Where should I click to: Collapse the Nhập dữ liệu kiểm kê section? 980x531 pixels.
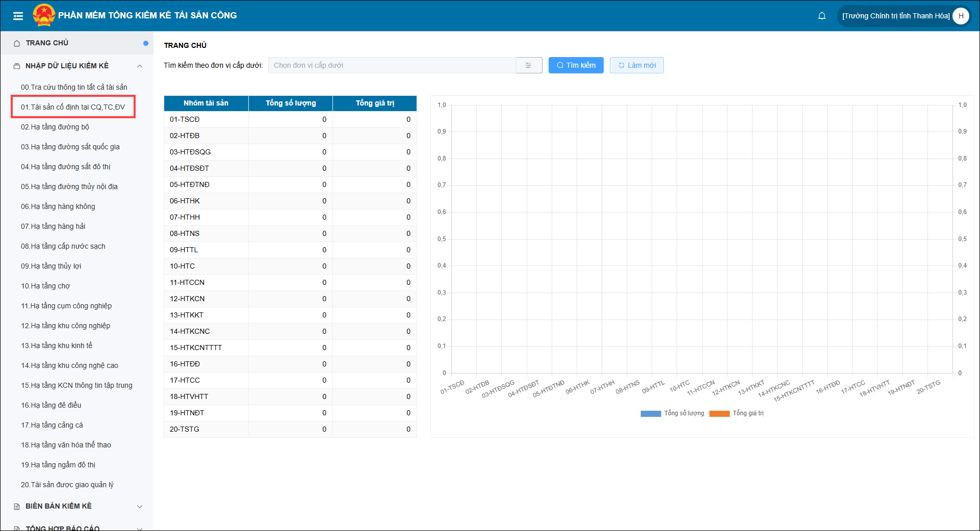click(140, 66)
